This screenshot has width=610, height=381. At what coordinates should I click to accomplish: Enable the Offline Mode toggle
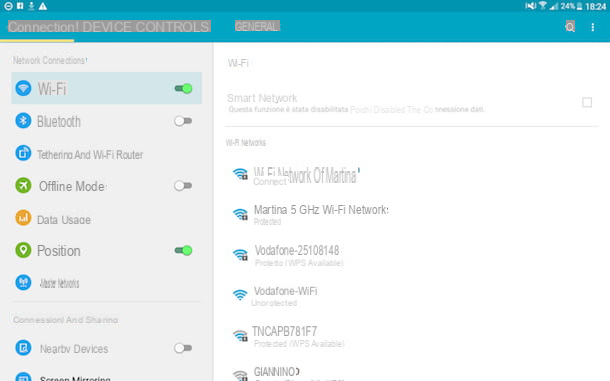(183, 186)
